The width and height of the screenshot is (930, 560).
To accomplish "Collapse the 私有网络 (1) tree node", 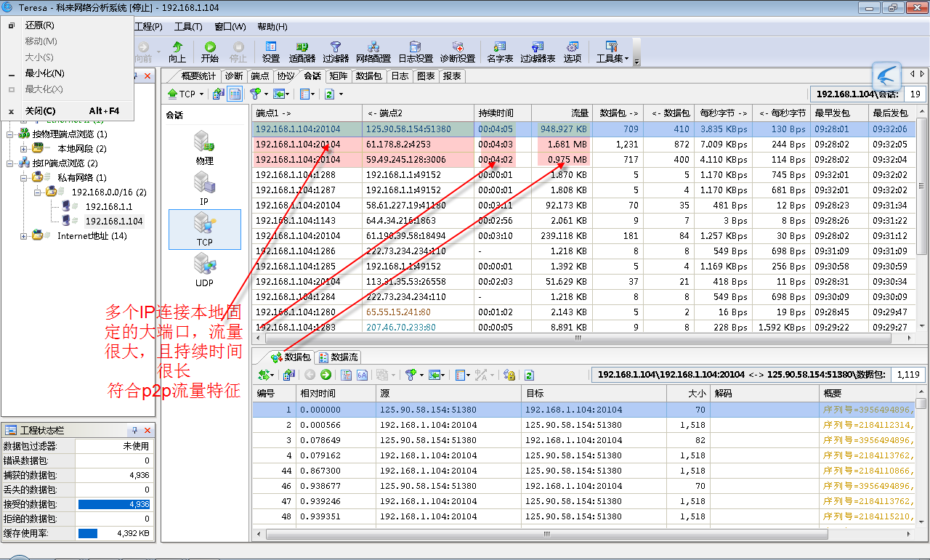I will [25, 178].
